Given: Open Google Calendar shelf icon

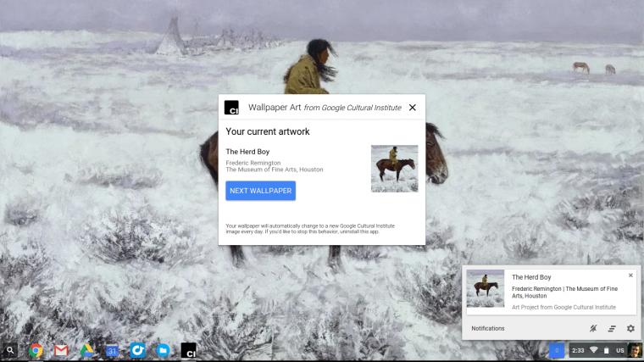Looking at the screenshot, I should tap(112, 350).
